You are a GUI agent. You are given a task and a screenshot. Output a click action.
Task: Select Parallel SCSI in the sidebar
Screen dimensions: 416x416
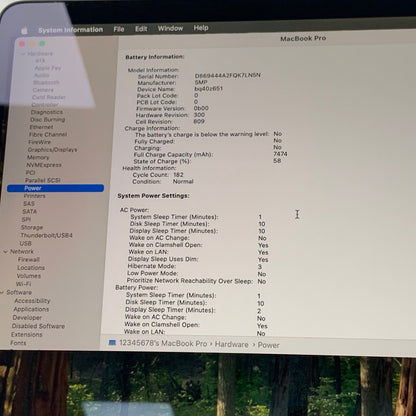pos(43,180)
